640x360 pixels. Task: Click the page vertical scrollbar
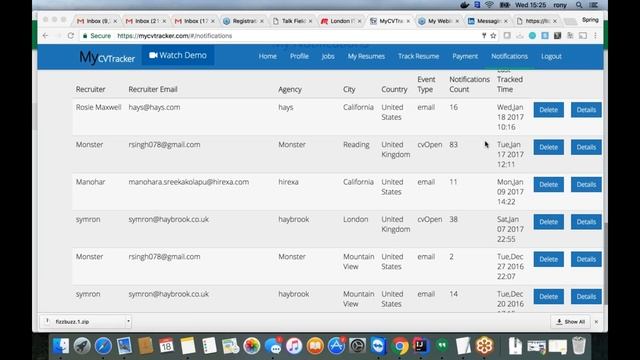[x=605, y=263]
